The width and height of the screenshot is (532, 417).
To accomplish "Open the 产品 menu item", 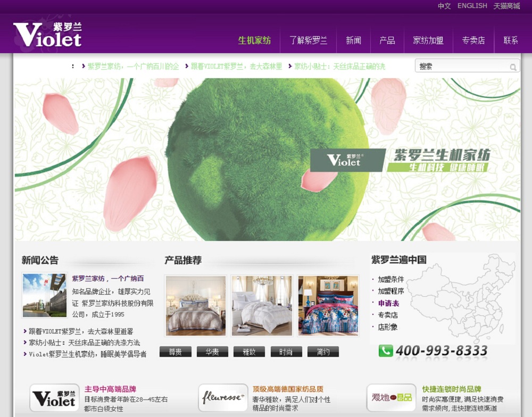I will [x=387, y=40].
